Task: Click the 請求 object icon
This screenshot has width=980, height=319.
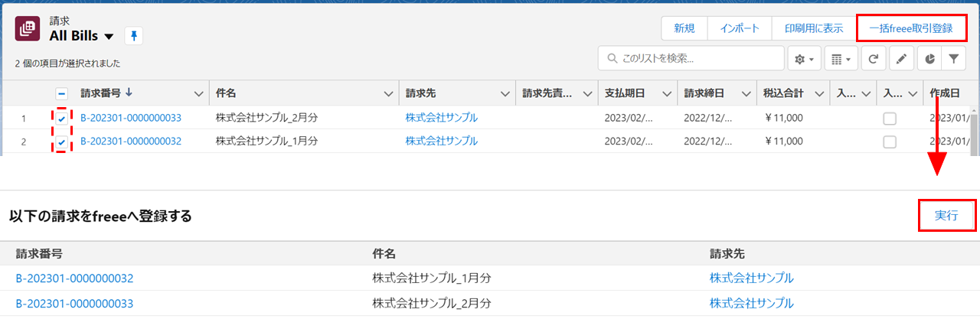Action: 28,29
